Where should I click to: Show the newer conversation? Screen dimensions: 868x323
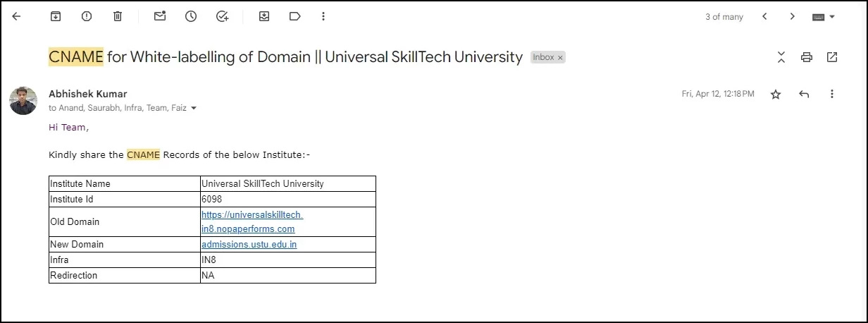(x=764, y=16)
